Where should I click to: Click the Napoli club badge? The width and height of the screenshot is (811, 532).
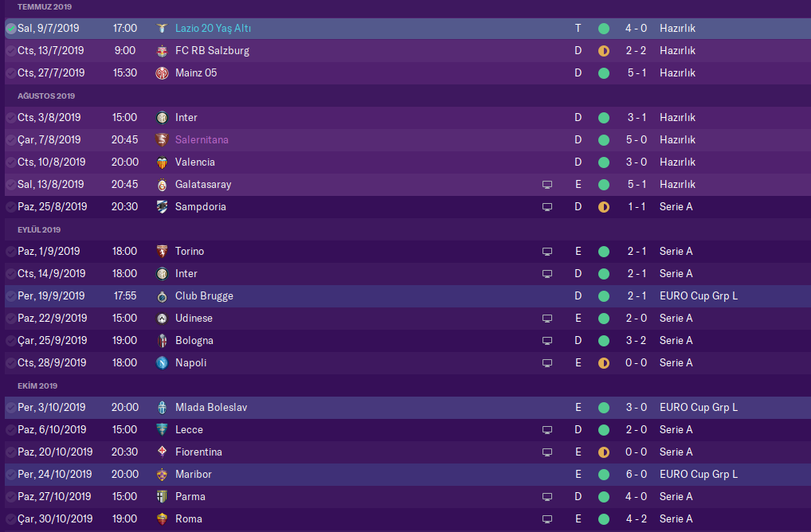coord(162,363)
